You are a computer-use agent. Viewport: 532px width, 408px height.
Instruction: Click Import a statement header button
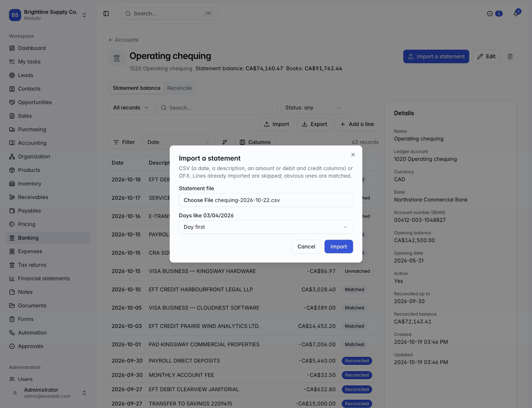tap(436, 57)
